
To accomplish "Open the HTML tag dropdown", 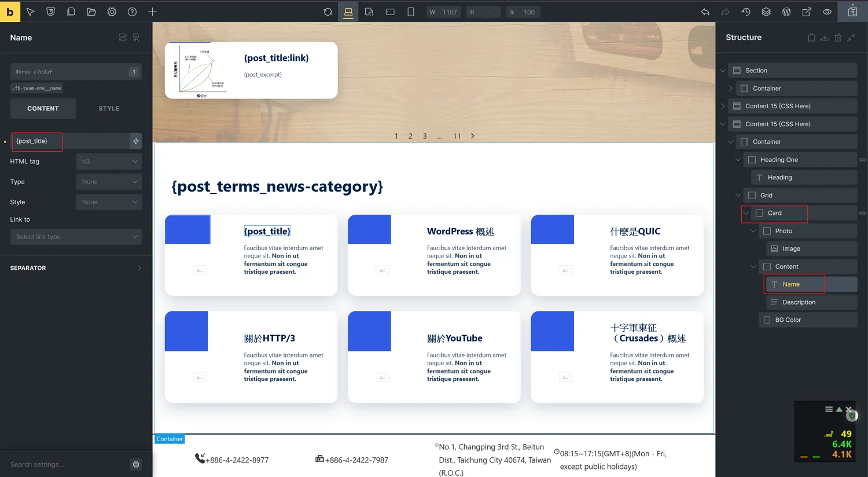I will click(109, 162).
